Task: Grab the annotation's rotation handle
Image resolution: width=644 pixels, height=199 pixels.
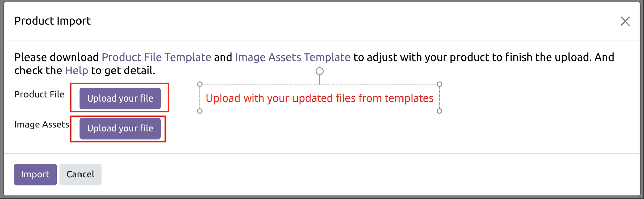Action: [x=320, y=71]
